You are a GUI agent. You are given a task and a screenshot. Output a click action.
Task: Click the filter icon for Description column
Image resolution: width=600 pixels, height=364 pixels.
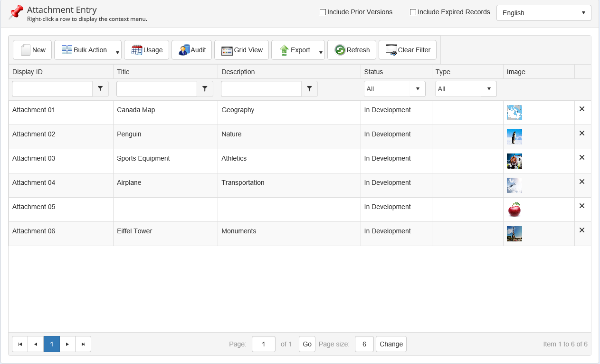[309, 89]
